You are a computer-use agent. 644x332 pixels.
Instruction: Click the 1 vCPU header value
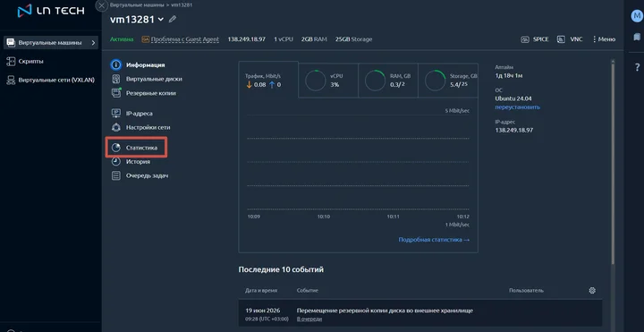tap(284, 39)
